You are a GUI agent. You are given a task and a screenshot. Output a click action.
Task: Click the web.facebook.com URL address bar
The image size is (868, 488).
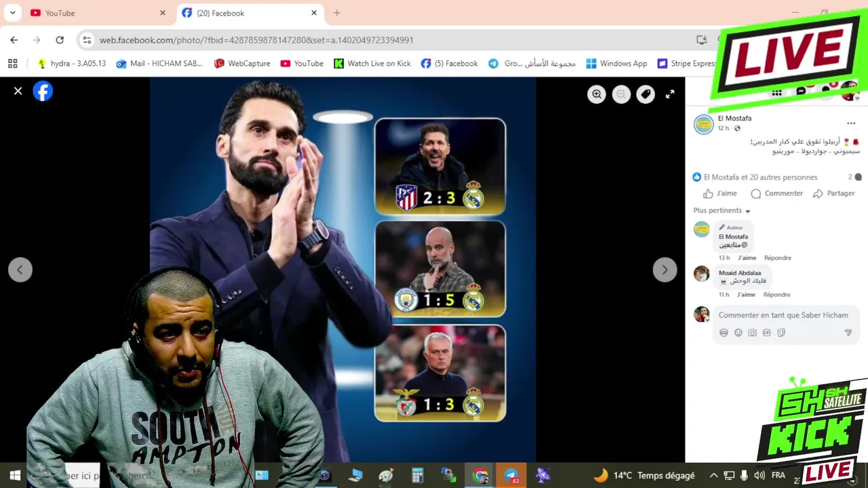(x=256, y=40)
